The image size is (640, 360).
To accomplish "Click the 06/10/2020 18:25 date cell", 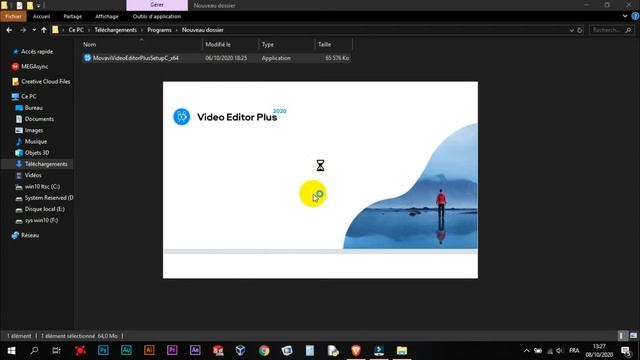I will point(226,58).
